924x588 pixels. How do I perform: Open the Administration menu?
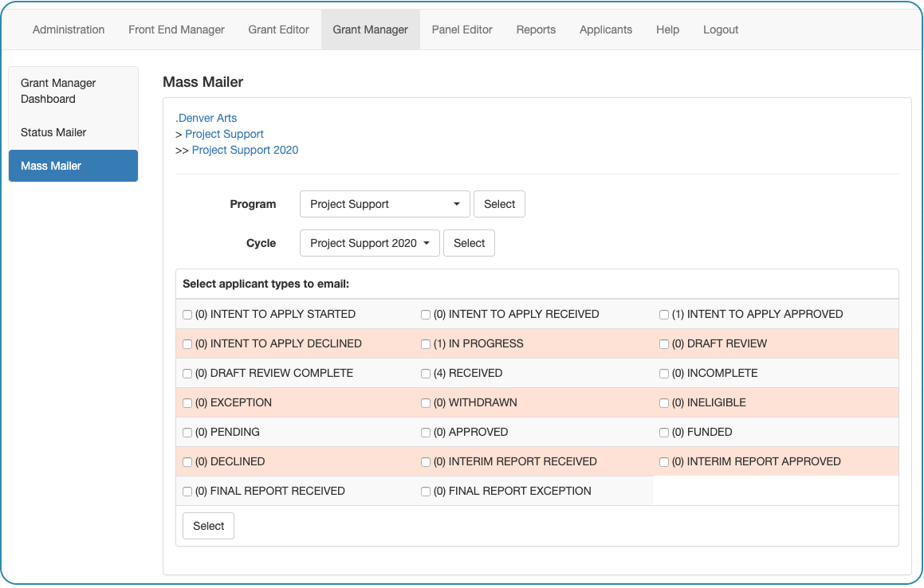(x=69, y=29)
